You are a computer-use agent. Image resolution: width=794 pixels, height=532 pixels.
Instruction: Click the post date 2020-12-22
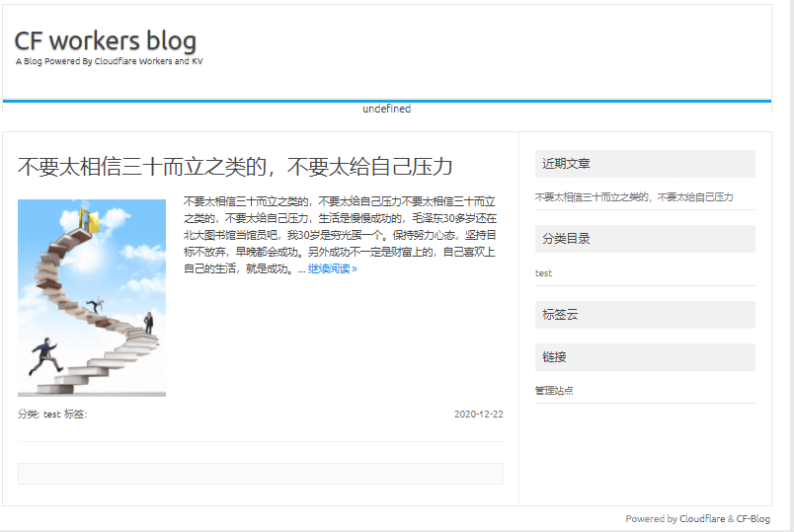(x=478, y=415)
